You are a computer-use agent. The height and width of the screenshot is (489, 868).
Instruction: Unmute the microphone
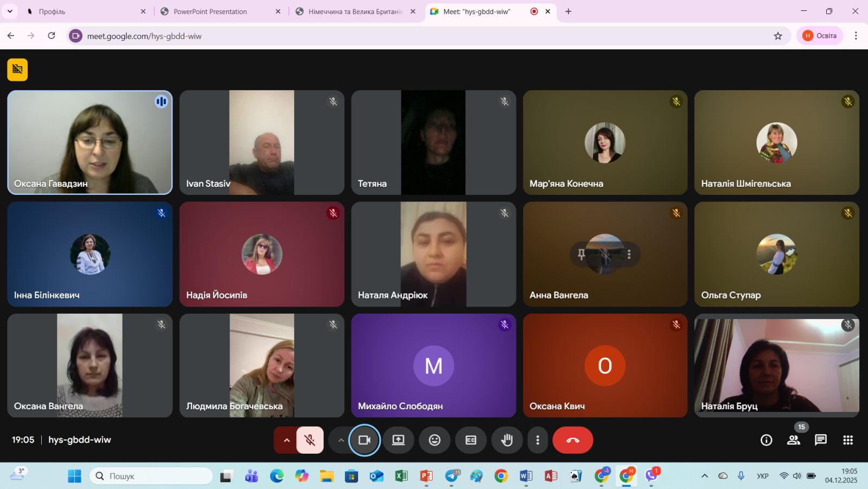[310, 440]
